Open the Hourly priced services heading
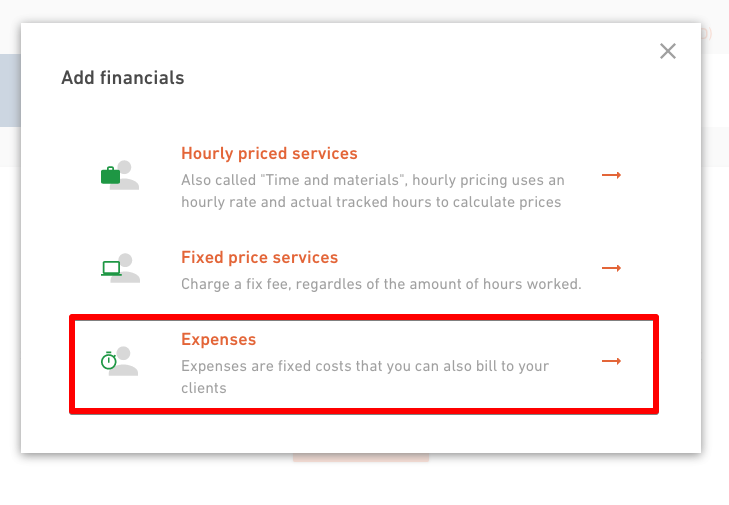The width and height of the screenshot is (729, 505). click(x=269, y=153)
